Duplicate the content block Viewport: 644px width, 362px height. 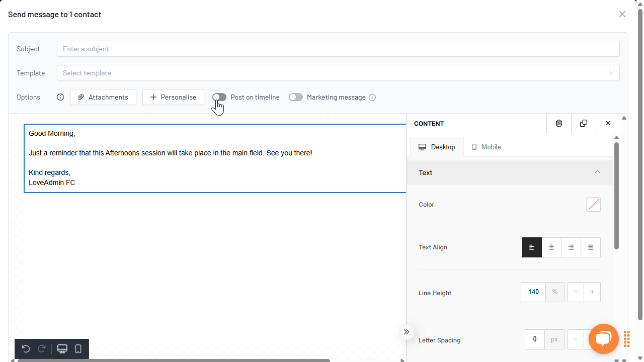pos(584,123)
